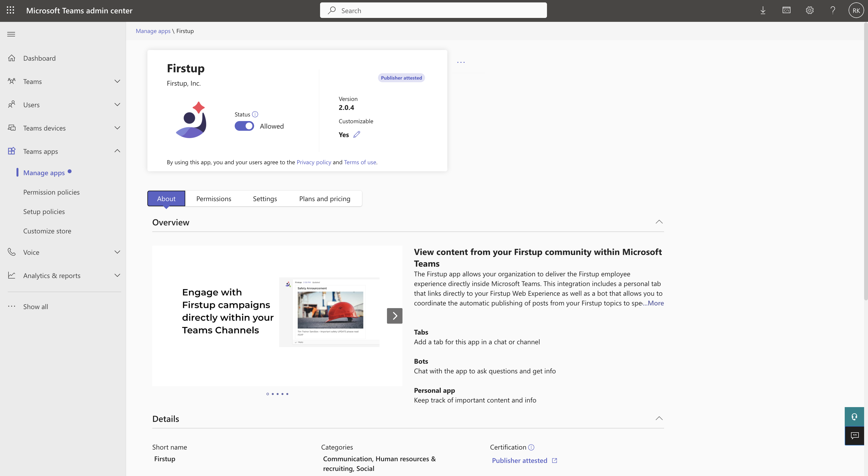Open Customize store in sidebar

click(x=47, y=231)
